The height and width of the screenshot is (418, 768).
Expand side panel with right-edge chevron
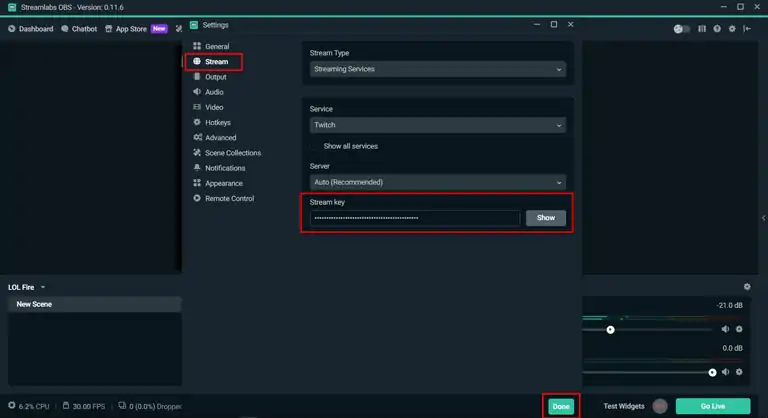[x=764, y=218]
